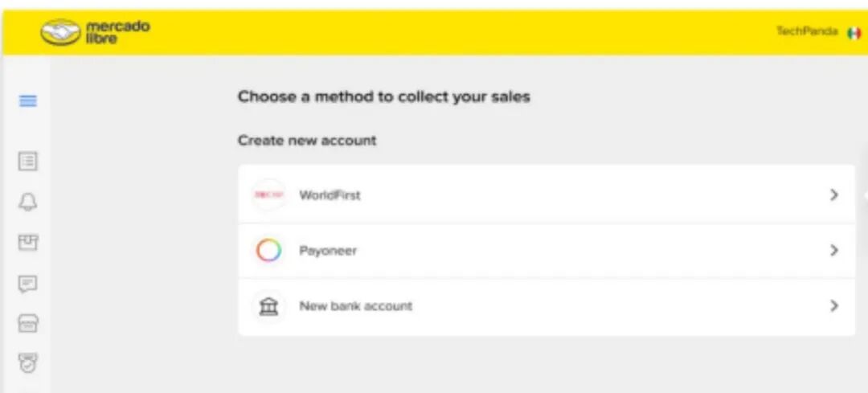Screen dimensions: 868x393
Task: Click the storefront icon in the sidebar
Action: [28, 324]
